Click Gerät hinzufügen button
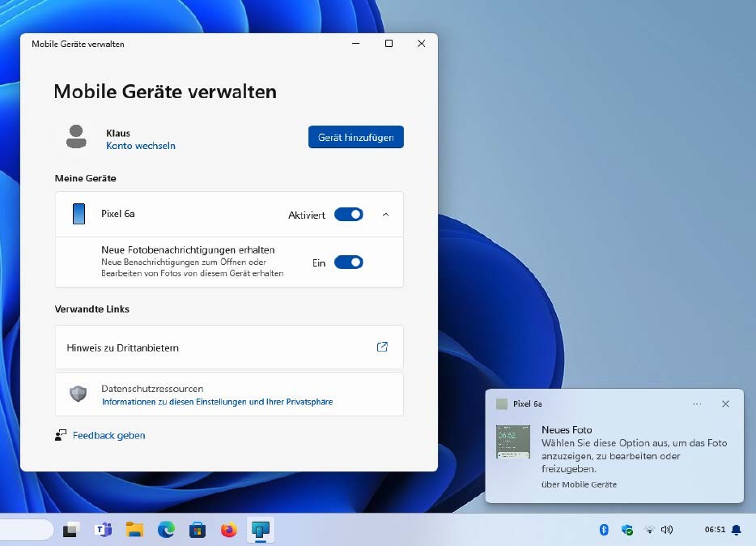 [355, 138]
